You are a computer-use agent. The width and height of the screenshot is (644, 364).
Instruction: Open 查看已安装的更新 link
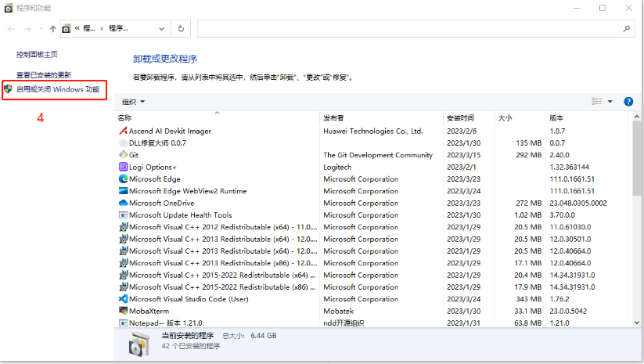click(44, 75)
